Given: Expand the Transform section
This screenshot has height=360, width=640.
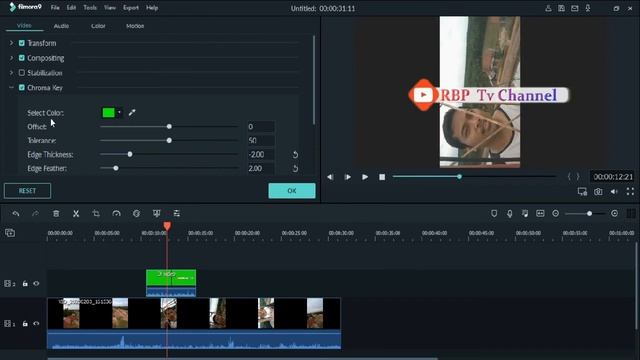Looking at the screenshot, I should tap(11, 43).
